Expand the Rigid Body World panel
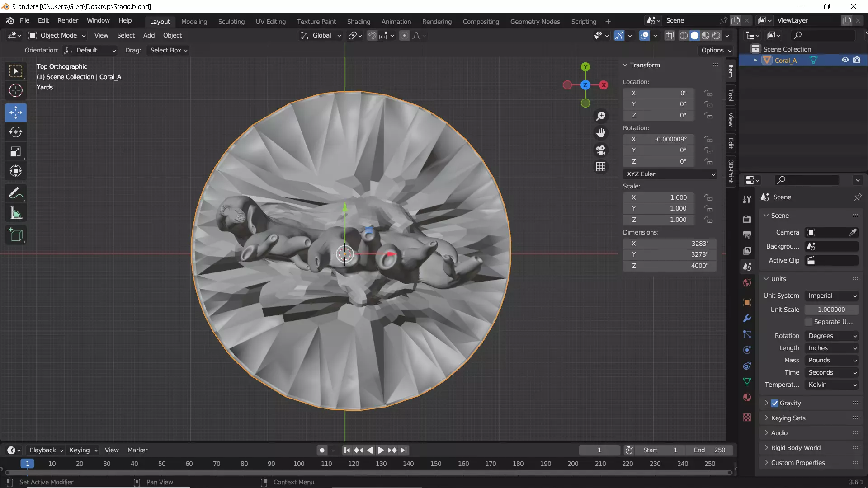This screenshot has width=868, height=488. [x=796, y=448]
